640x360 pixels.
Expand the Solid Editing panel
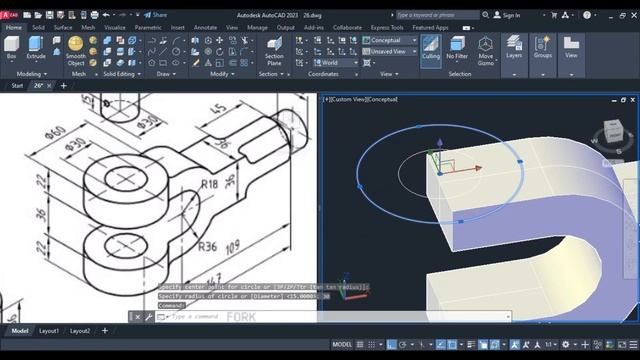122,74
